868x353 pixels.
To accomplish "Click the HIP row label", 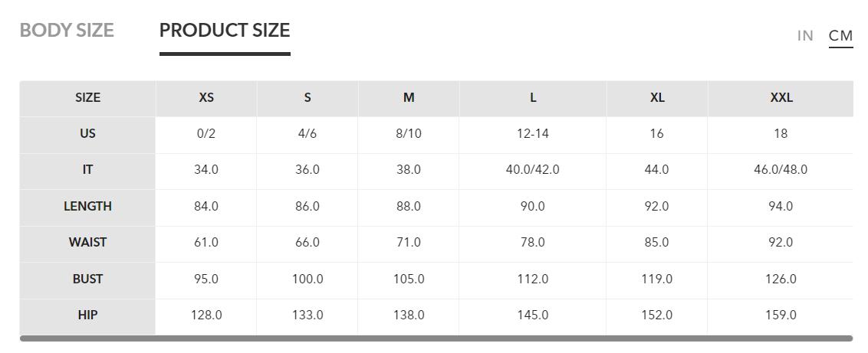I will [87, 315].
